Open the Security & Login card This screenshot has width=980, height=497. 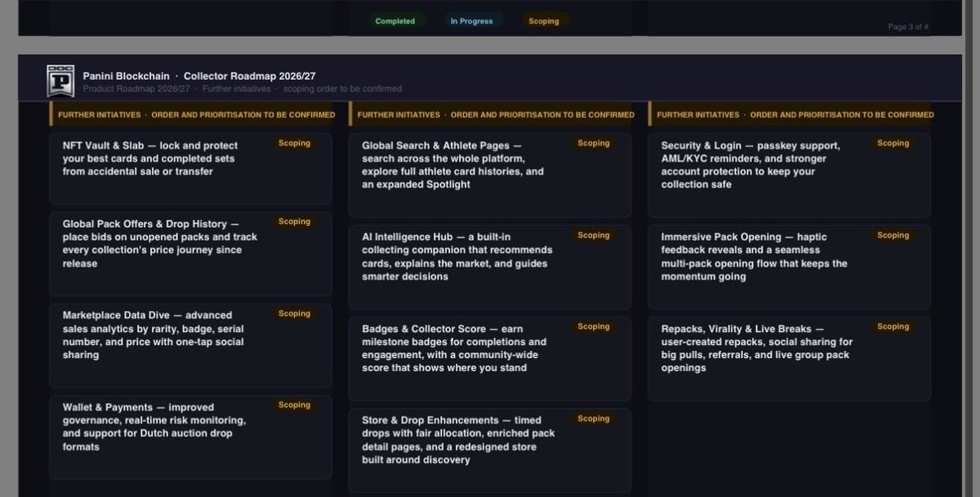pyautogui.click(x=789, y=175)
